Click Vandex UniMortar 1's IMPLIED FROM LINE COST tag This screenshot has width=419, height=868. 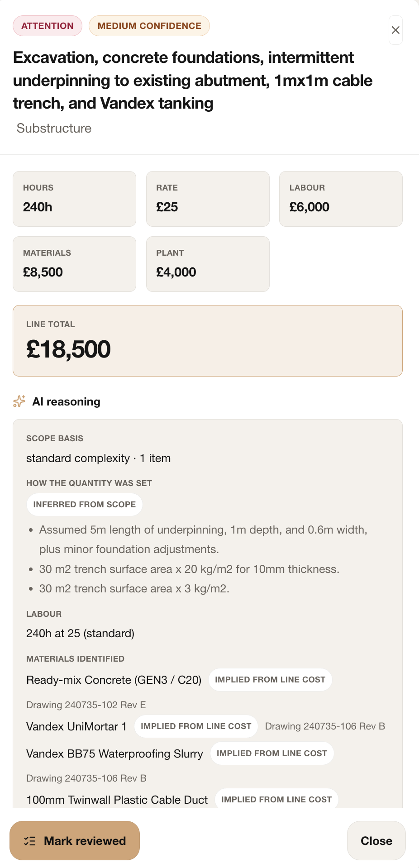point(196,726)
